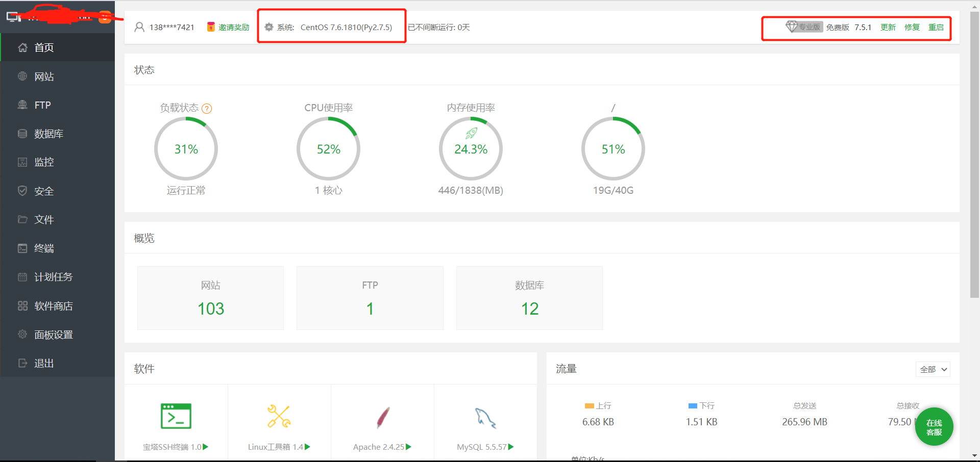This screenshot has width=980, height=462.
Task: Click the 邀请奖励 invite reward link
Action: click(234, 27)
